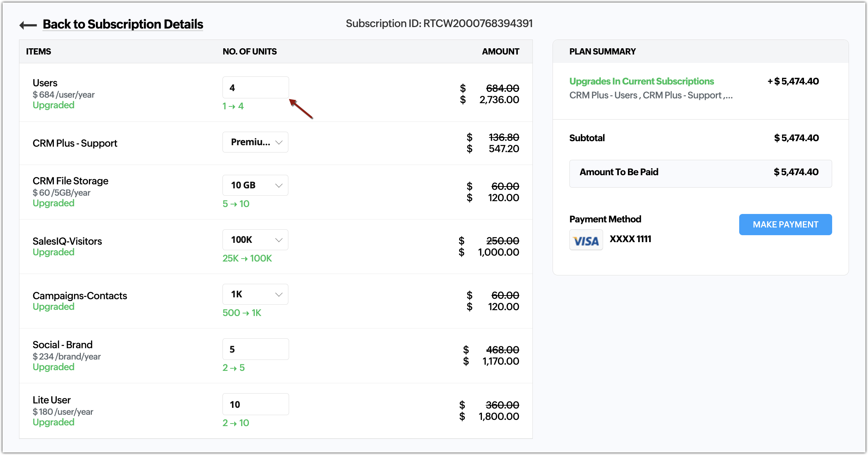Click Users amount 2,736.00

(499, 99)
